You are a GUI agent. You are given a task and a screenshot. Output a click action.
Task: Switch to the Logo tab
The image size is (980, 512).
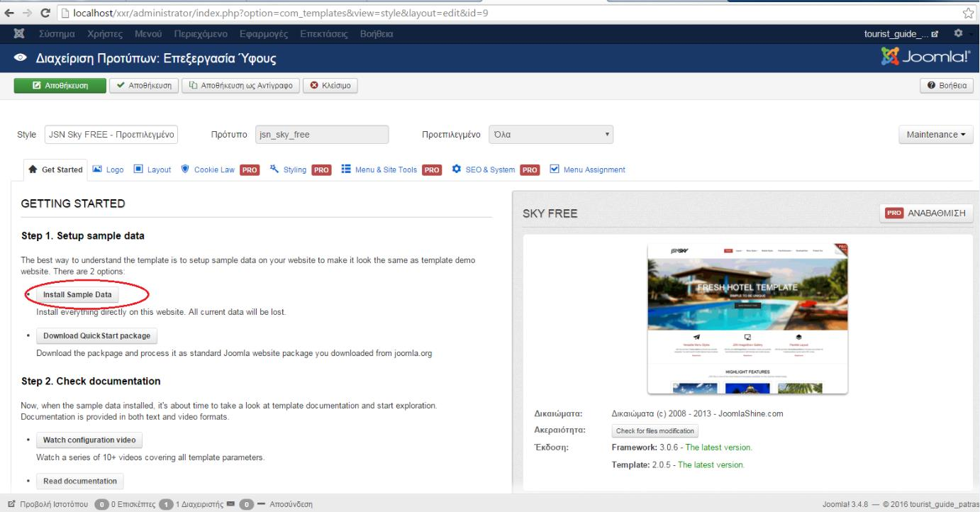108,169
